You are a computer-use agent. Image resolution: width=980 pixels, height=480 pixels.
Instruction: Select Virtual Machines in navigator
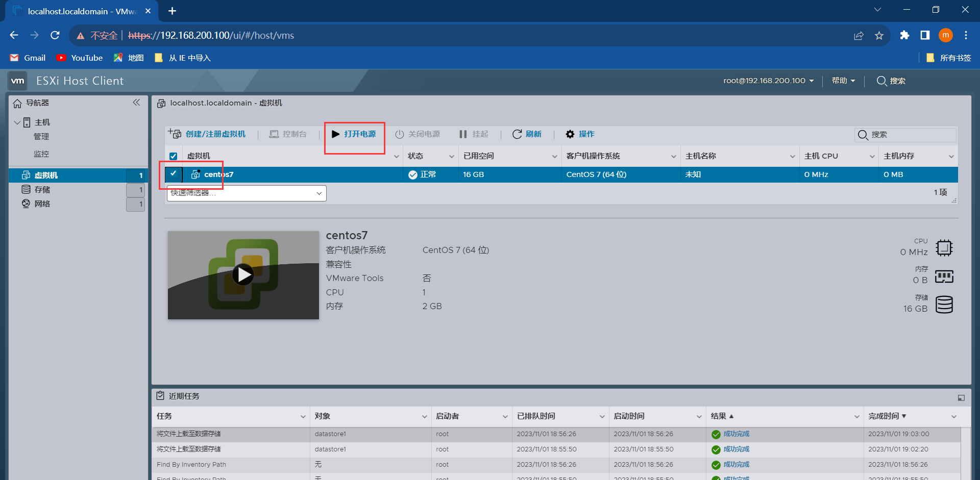(78, 175)
